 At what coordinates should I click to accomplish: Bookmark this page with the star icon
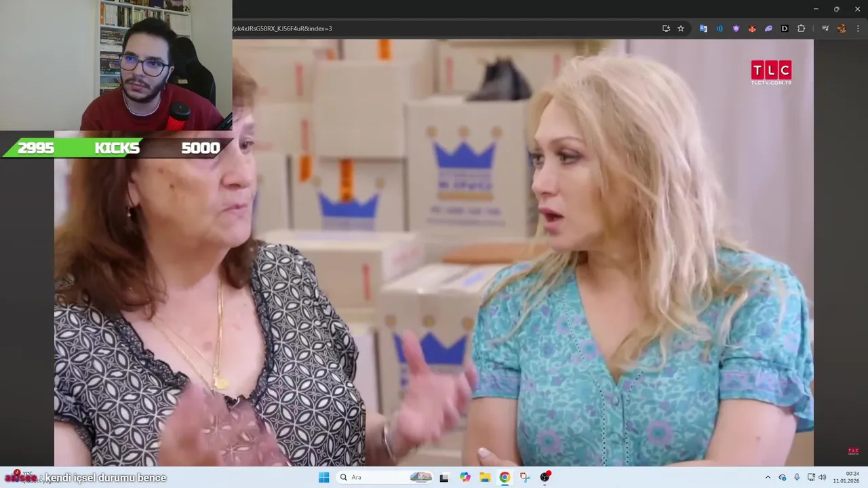pos(681,28)
